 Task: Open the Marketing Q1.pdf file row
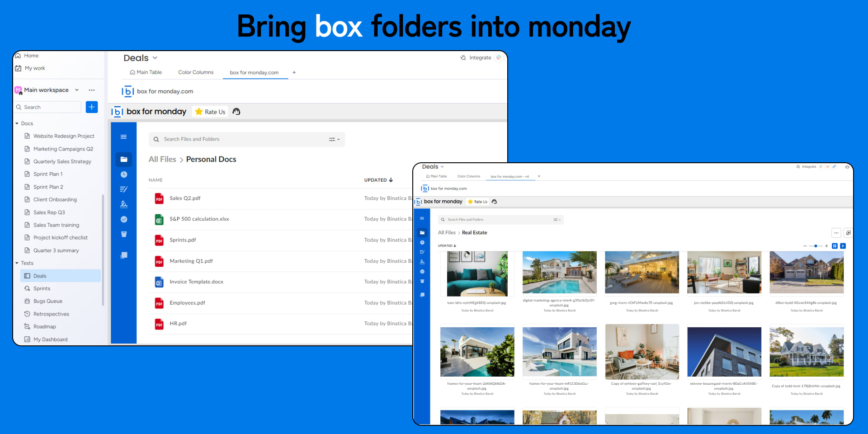point(280,261)
